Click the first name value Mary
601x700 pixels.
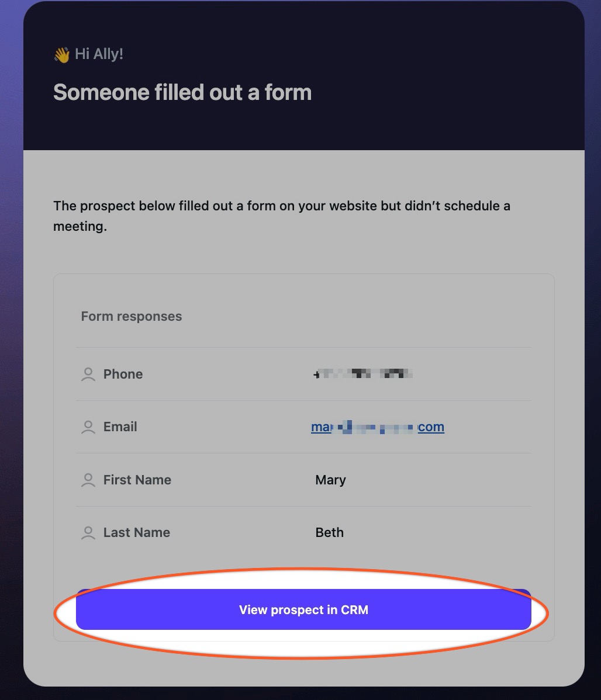331,480
